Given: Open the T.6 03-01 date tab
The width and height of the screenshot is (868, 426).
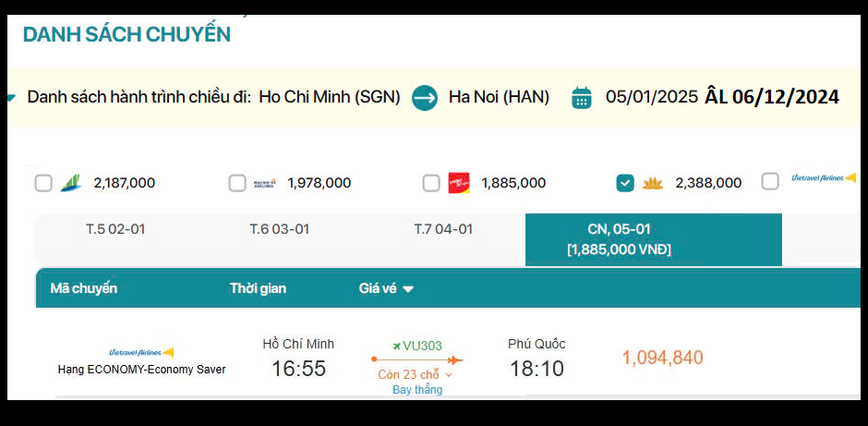Looking at the screenshot, I should [x=279, y=229].
